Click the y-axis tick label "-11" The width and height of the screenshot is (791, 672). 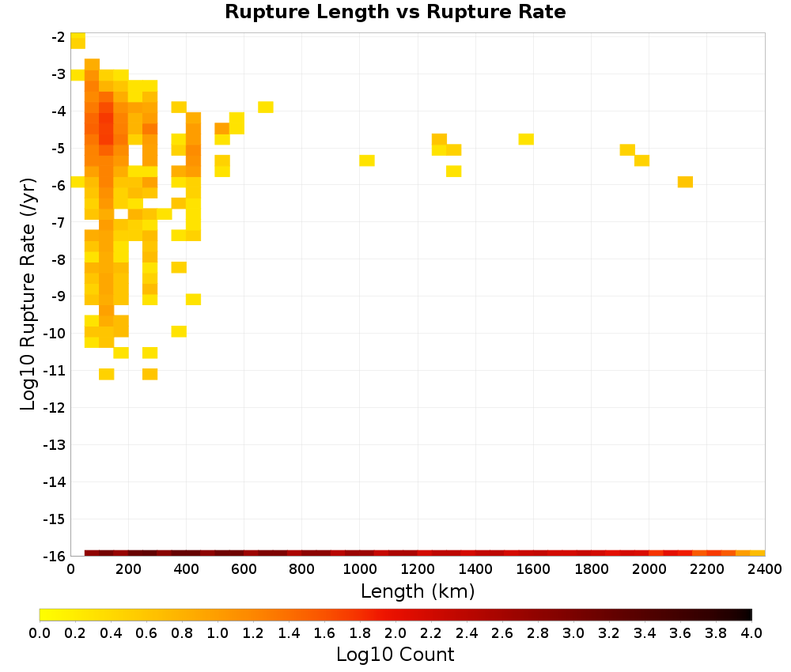pos(55,371)
